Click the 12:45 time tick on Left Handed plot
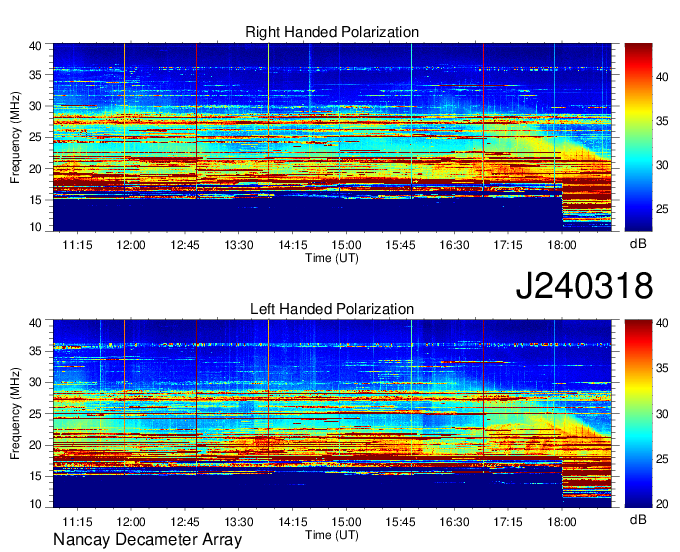 [185, 522]
